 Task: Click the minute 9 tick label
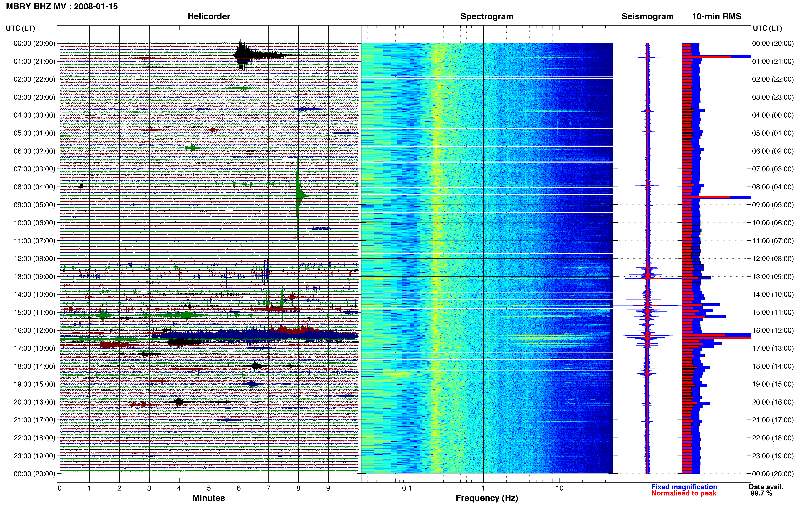tap(328, 488)
